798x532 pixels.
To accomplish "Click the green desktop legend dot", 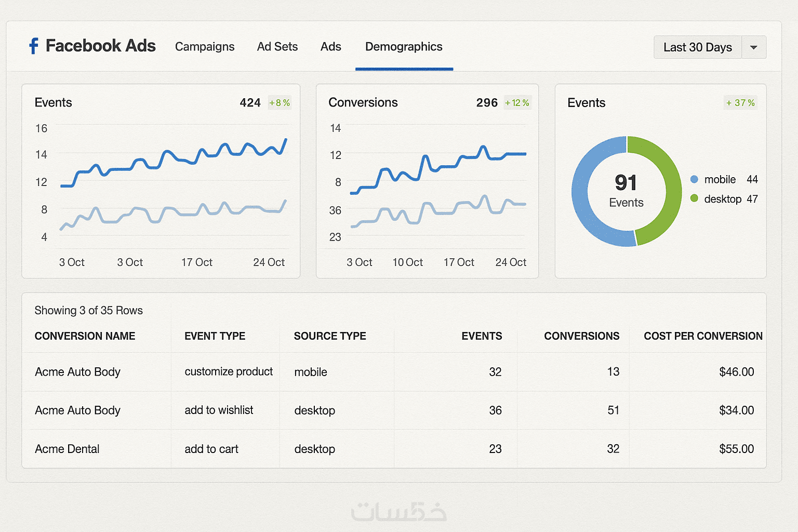I will click(x=694, y=198).
